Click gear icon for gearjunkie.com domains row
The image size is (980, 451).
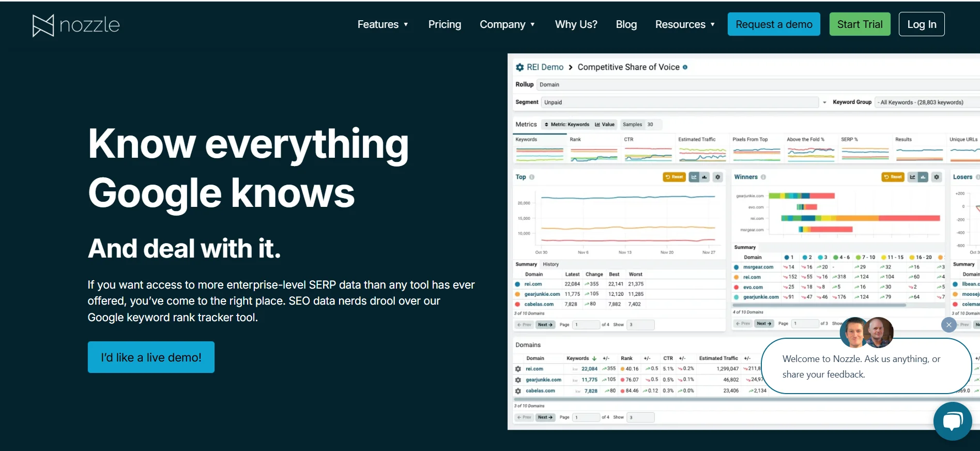(518, 380)
